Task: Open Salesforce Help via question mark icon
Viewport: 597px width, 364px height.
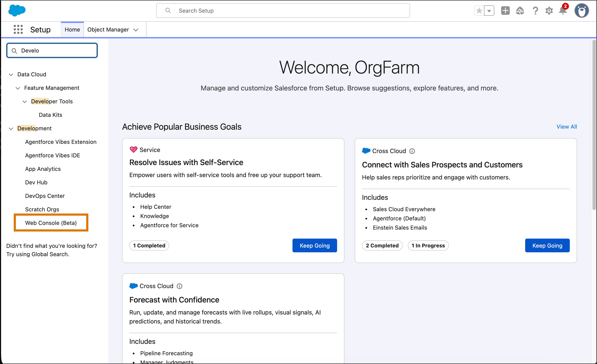Action: (x=535, y=11)
